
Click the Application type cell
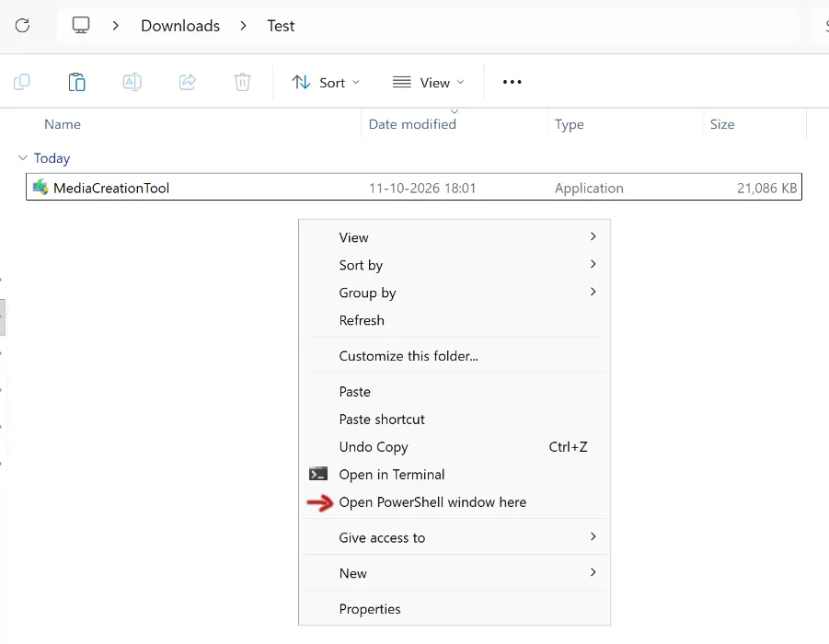point(589,189)
